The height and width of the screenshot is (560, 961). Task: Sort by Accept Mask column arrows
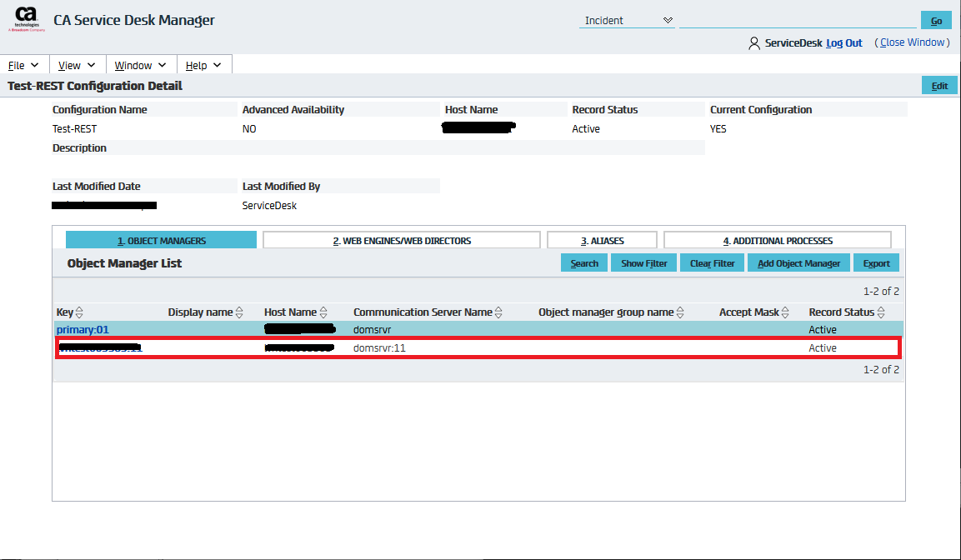[785, 312]
